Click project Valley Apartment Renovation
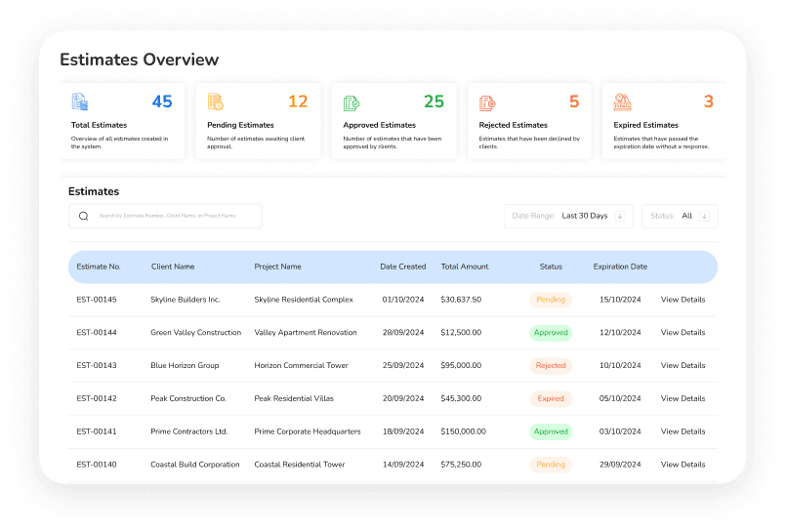The height and width of the screenshot is (532, 786). point(306,333)
